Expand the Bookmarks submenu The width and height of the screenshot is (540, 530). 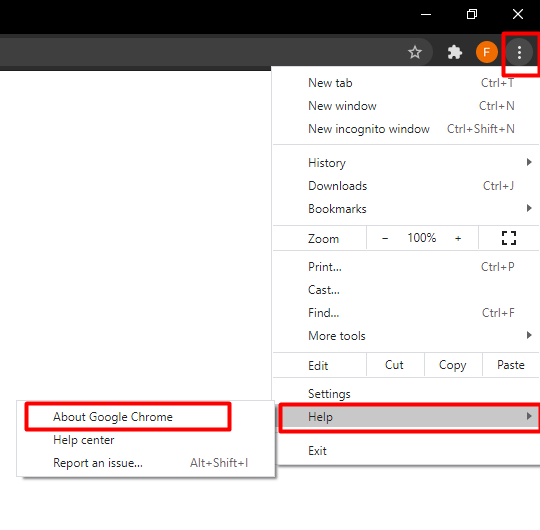406,209
